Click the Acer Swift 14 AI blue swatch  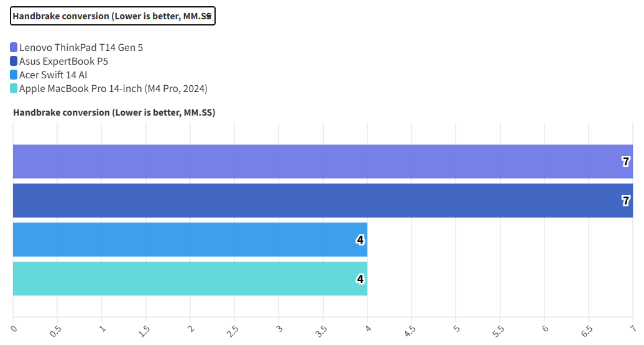pyautogui.click(x=14, y=75)
